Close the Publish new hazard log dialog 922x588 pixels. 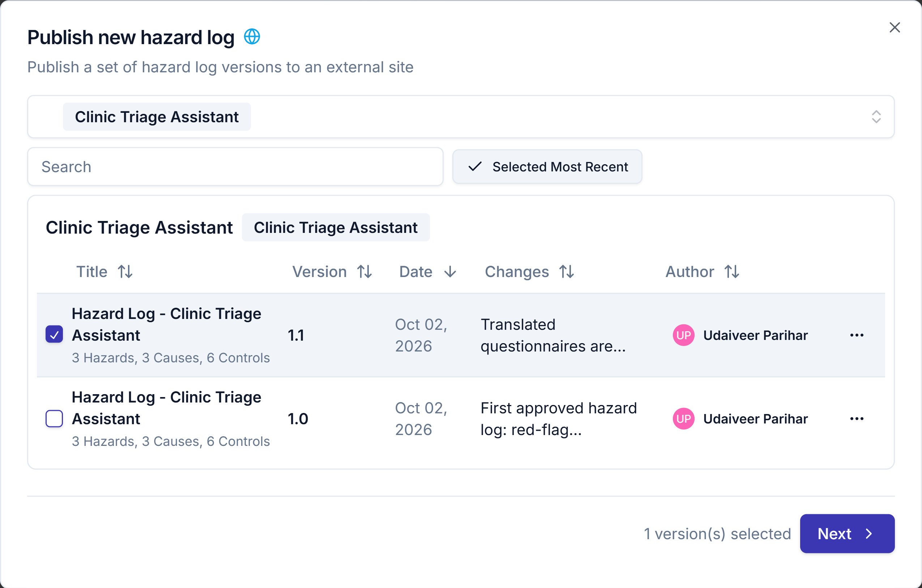coord(895,27)
